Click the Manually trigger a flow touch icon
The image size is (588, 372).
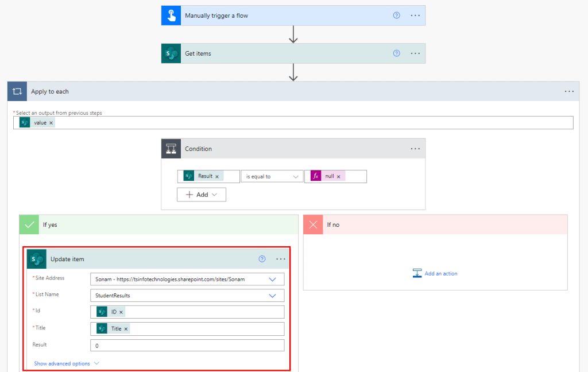(x=171, y=15)
